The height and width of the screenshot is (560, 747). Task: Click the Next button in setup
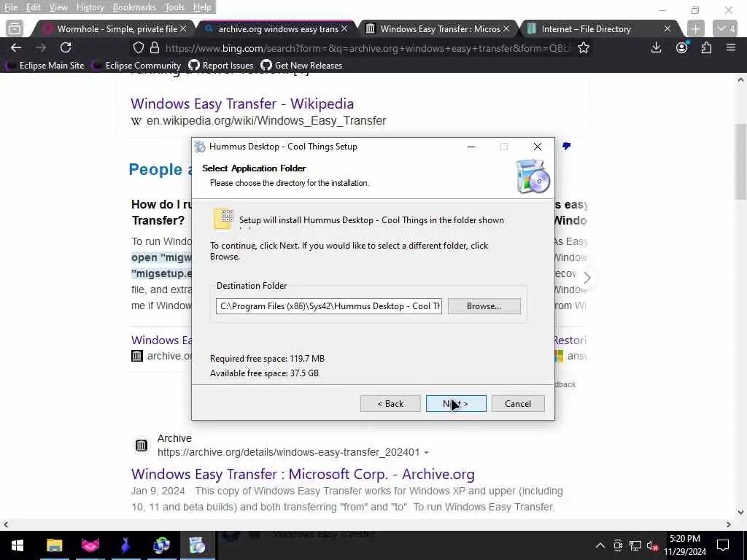point(456,404)
